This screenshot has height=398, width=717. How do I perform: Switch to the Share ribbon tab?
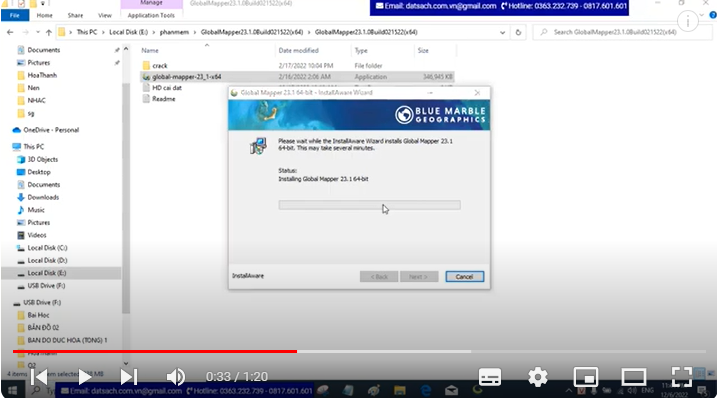pos(75,16)
